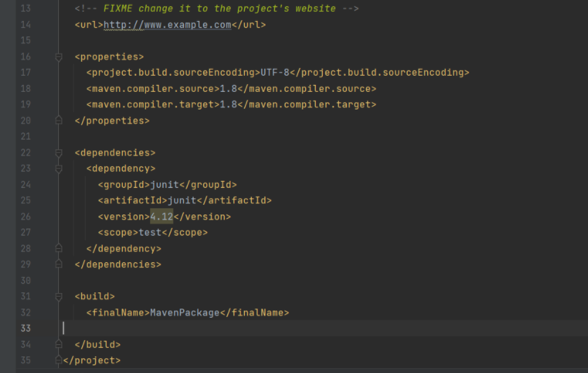Place cursor in opening properties tag
The height and width of the screenshot is (373, 588).
[x=109, y=57]
